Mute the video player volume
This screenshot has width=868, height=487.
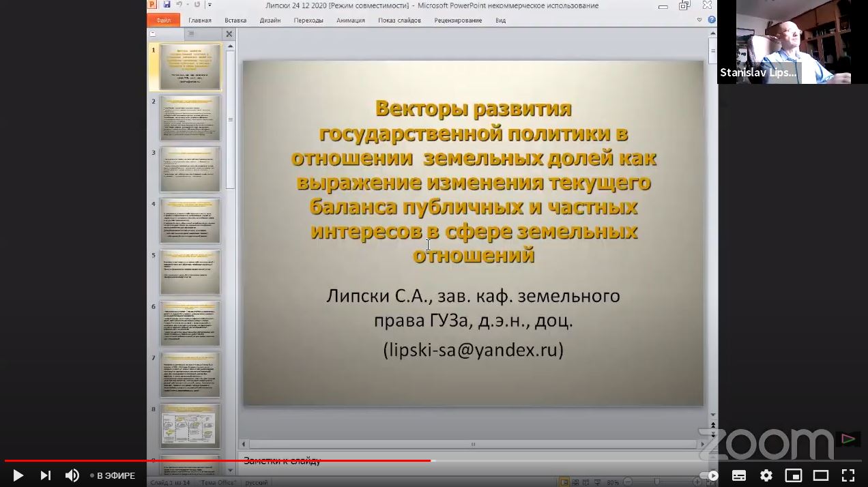point(72,475)
